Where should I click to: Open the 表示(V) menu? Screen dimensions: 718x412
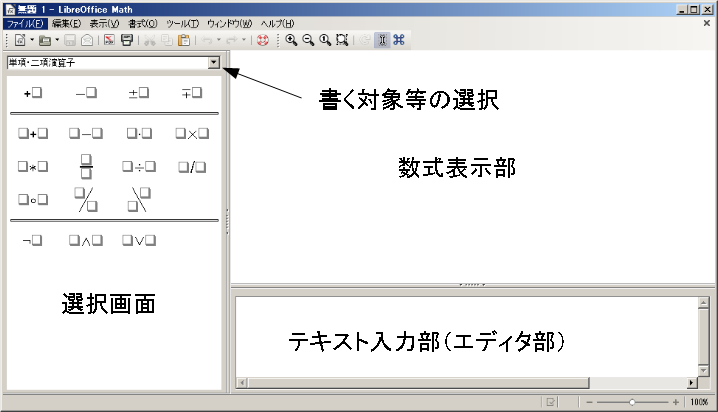(x=104, y=23)
